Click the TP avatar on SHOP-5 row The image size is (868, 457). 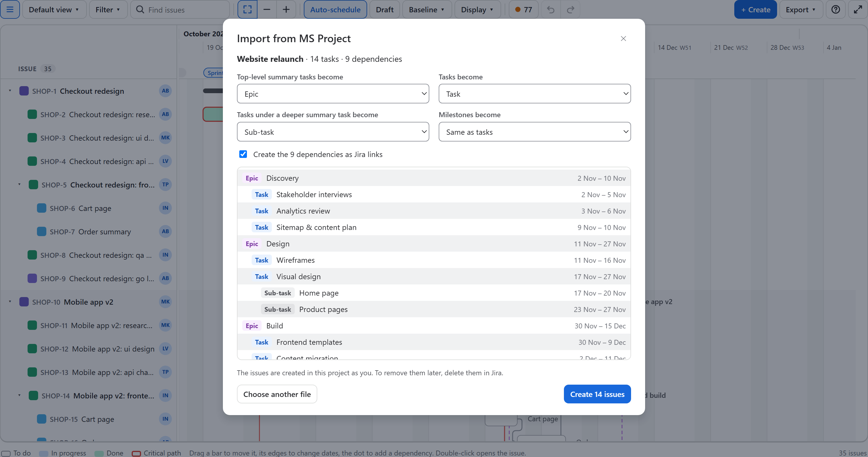click(165, 185)
